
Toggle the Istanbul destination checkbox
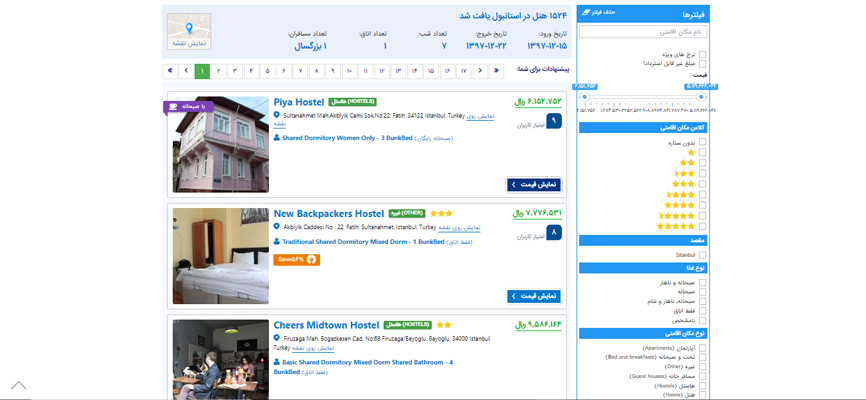(x=702, y=255)
